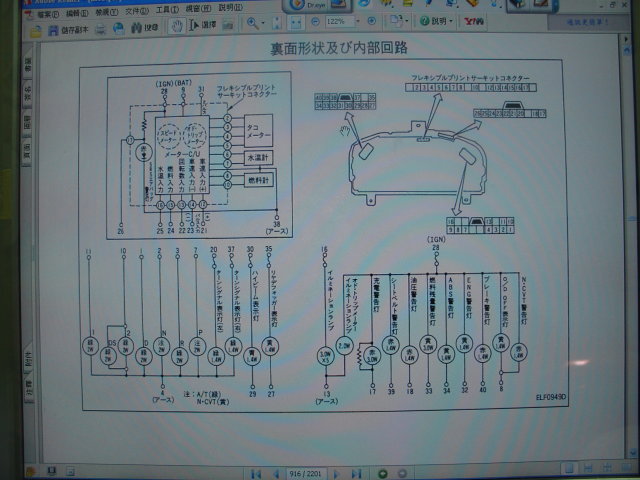The image size is (640, 480).
Task: Click the Zoom Out minus button
Action: 315,22
